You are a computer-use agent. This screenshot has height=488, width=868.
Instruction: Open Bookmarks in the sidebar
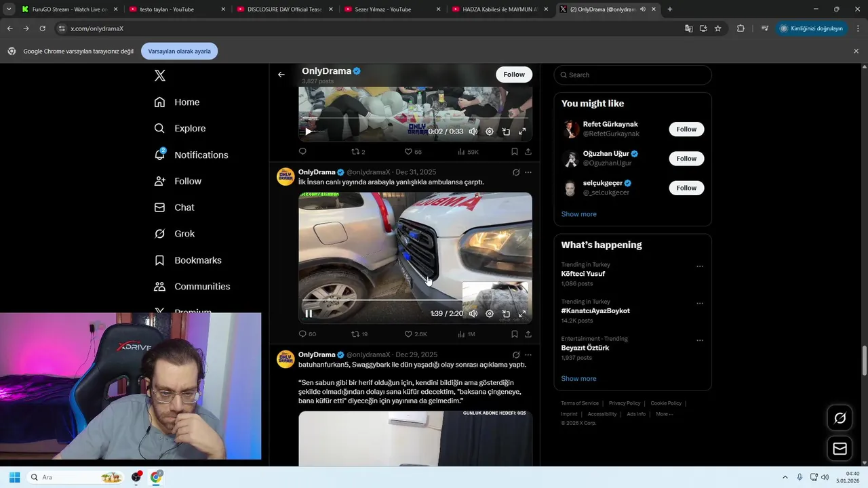[188, 260]
